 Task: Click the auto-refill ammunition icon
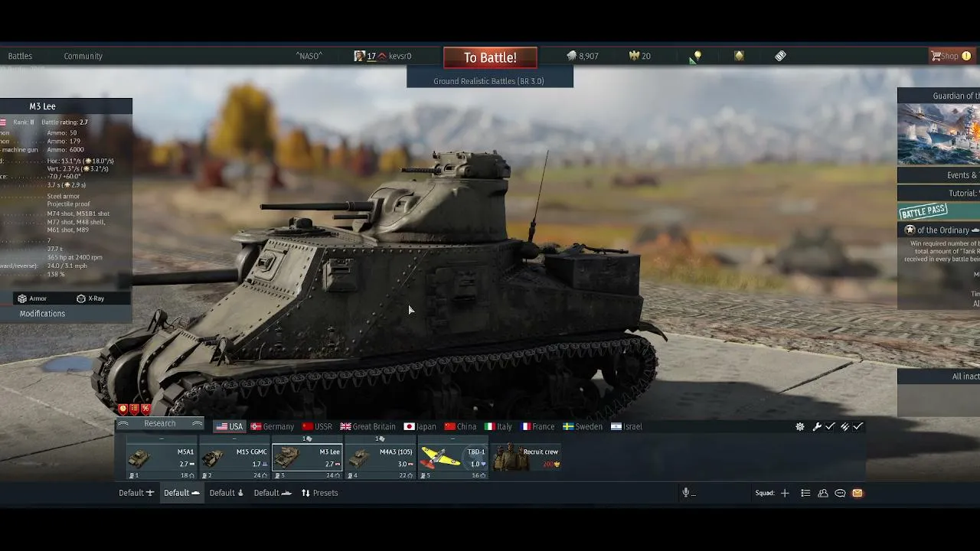(x=844, y=427)
